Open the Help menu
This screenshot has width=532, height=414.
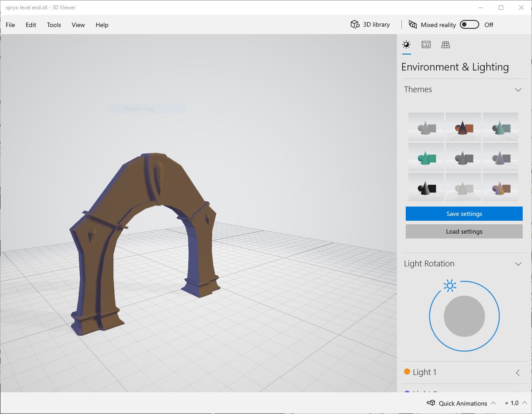coord(102,25)
